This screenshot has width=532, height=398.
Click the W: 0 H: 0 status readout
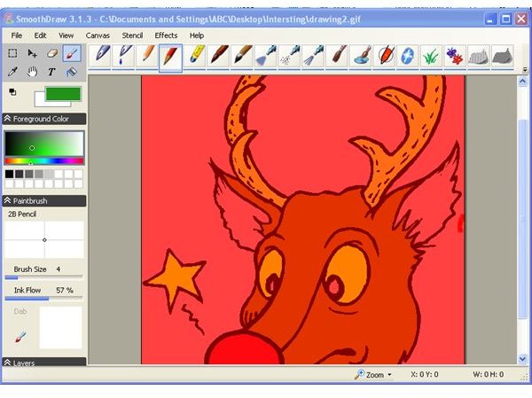click(x=488, y=374)
